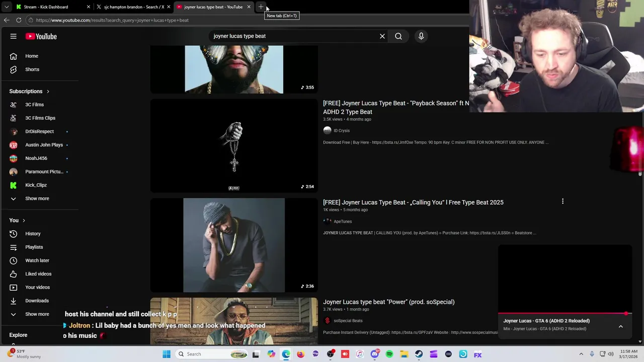Clear the search query with the X
The image size is (644, 362).
(x=382, y=36)
